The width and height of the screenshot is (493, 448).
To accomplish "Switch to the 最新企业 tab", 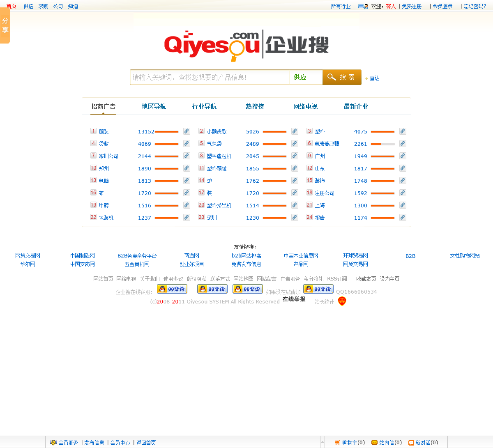I will pos(356,107).
